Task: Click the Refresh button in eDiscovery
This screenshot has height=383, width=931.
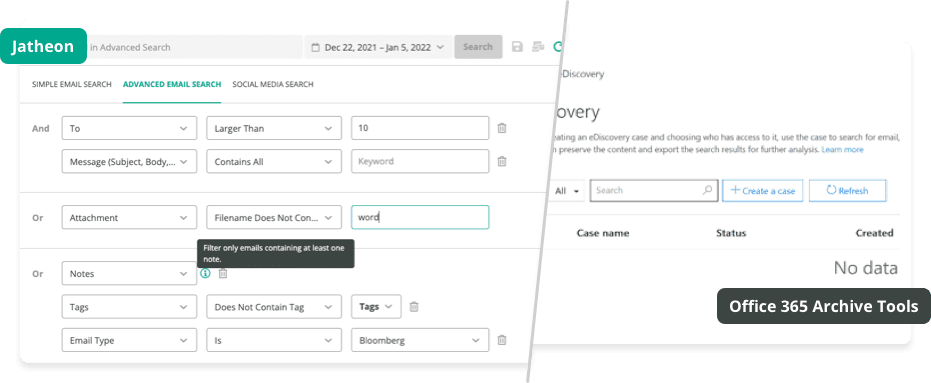Action: (847, 191)
